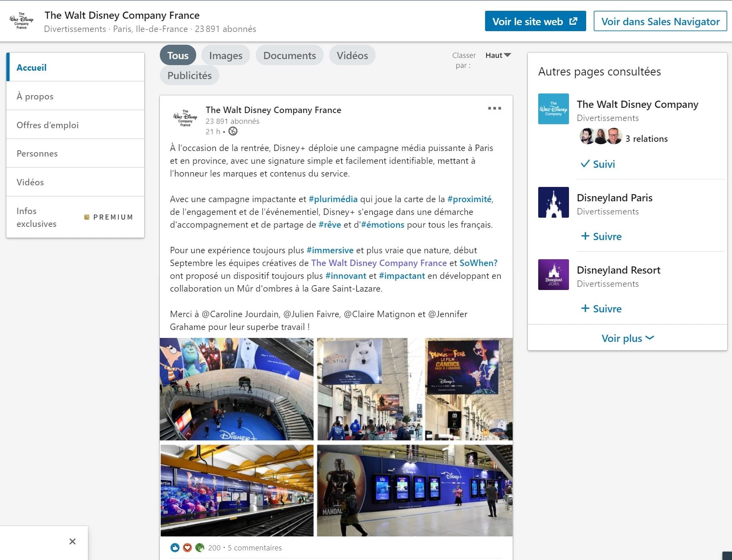Open the Mandalorian wall display photo
This screenshot has height=560, width=732.
coord(415,490)
